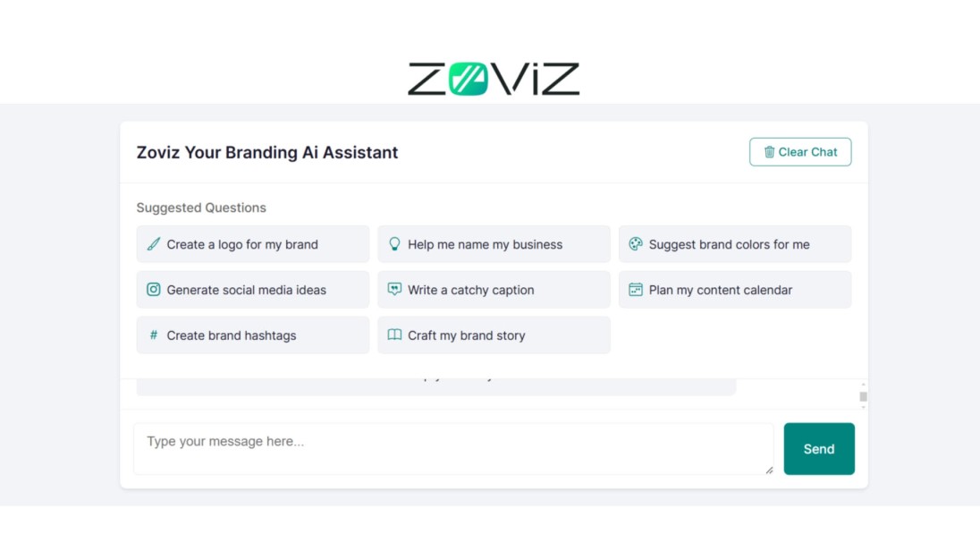Click the trash can icon in Clear Chat
Viewport: 980px width, 551px height.
click(769, 152)
